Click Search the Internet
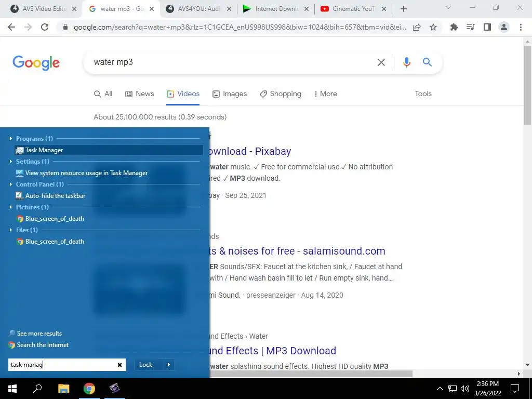The image size is (532, 399). (38, 345)
